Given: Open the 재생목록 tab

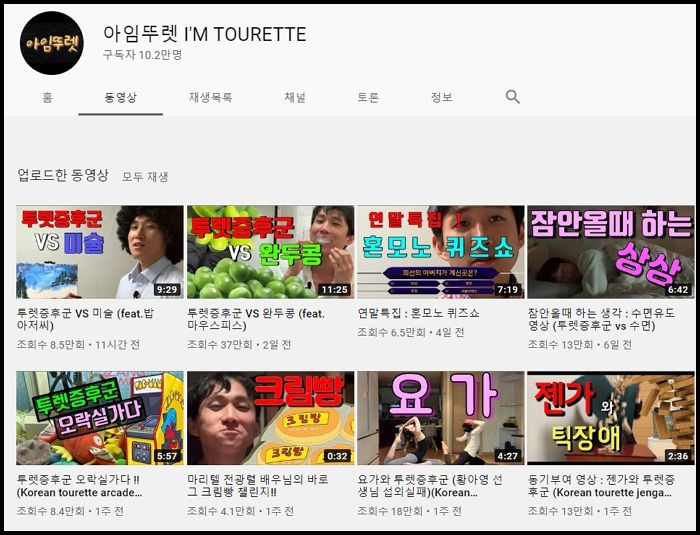Looking at the screenshot, I should [210, 97].
